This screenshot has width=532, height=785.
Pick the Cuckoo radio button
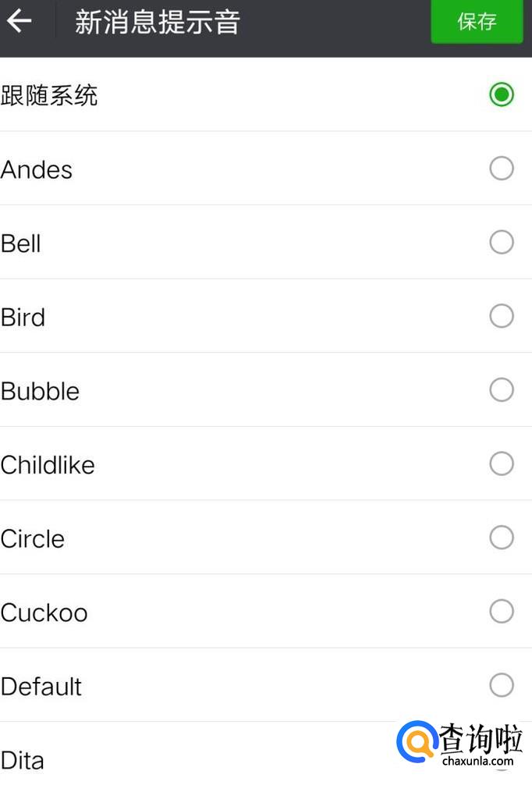(x=502, y=612)
